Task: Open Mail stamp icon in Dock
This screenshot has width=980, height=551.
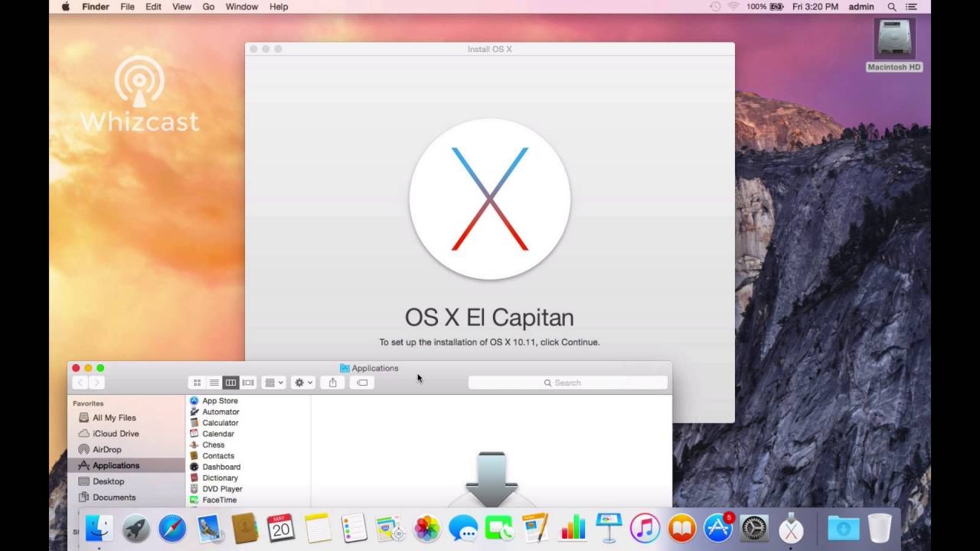Action: tap(208, 528)
